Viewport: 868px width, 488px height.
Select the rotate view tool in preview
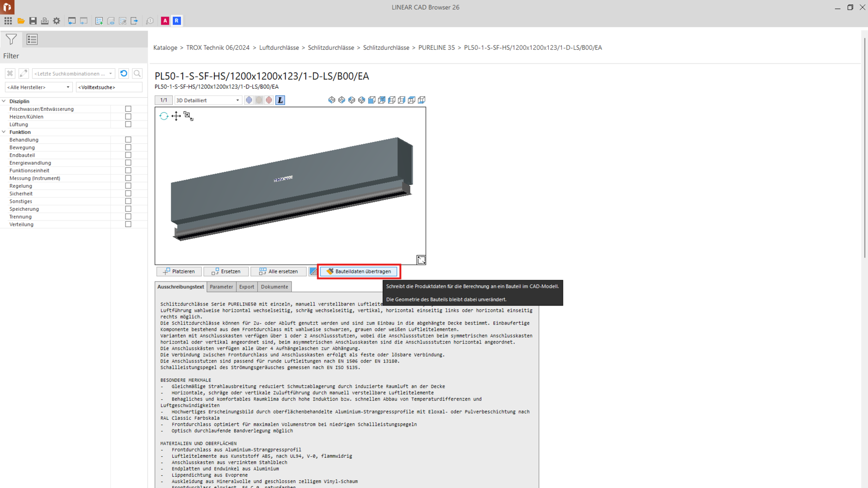point(164,116)
